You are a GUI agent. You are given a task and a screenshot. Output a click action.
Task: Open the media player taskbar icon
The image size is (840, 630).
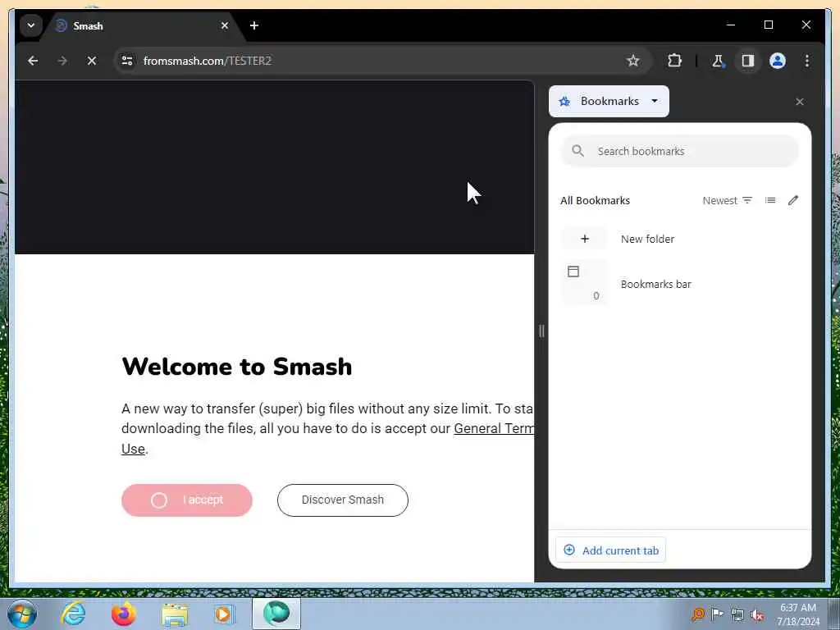pos(224,614)
